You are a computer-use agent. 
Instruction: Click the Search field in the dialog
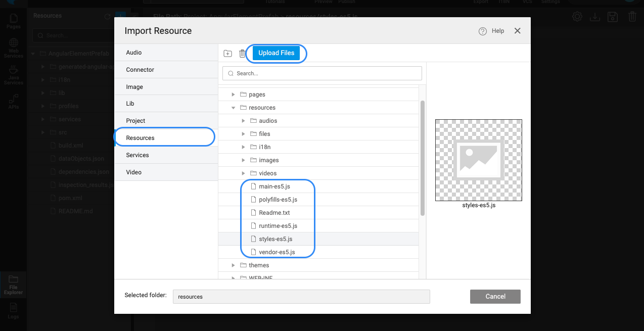[322, 73]
